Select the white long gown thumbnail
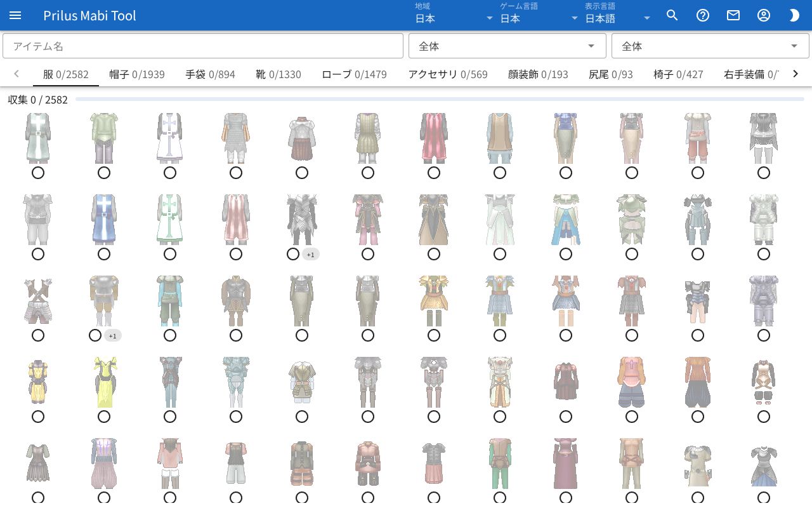 click(x=500, y=219)
